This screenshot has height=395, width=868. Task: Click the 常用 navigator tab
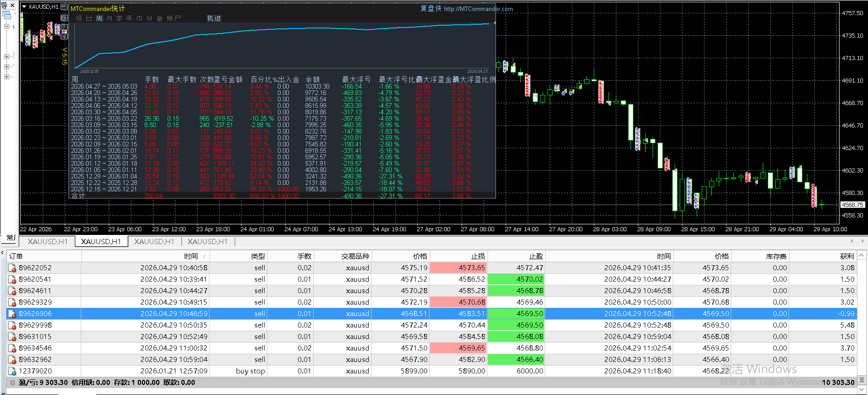(11, 238)
